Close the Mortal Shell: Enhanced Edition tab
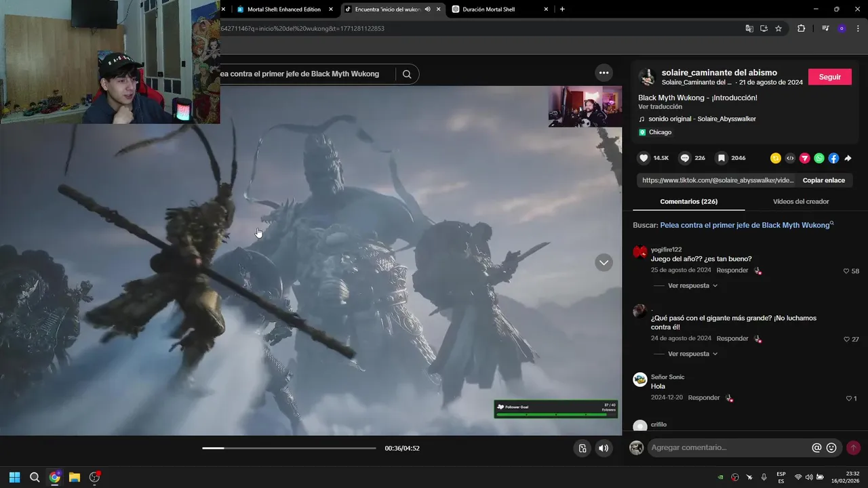The width and height of the screenshot is (868, 488). coord(331,9)
